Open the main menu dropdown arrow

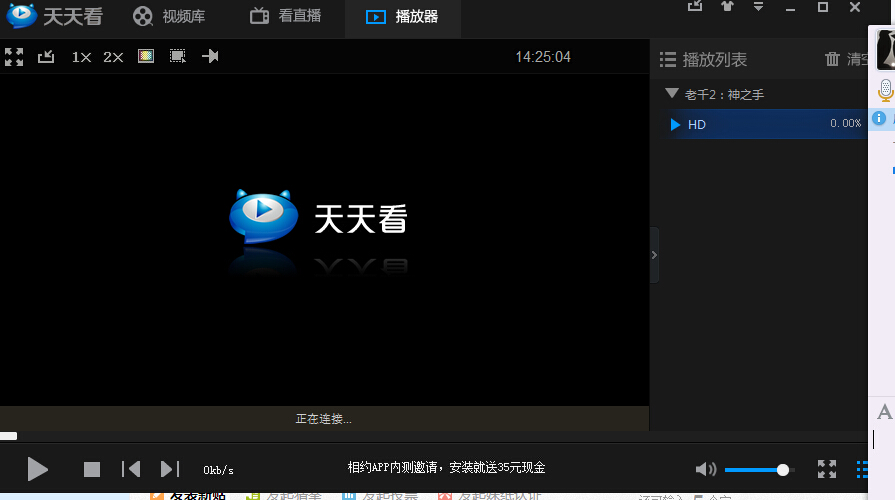[x=758, y=7]
